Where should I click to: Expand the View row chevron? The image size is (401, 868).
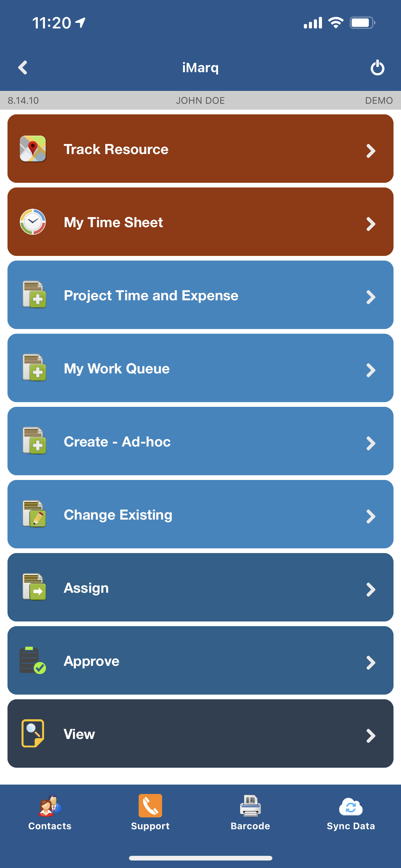point(371,736)
